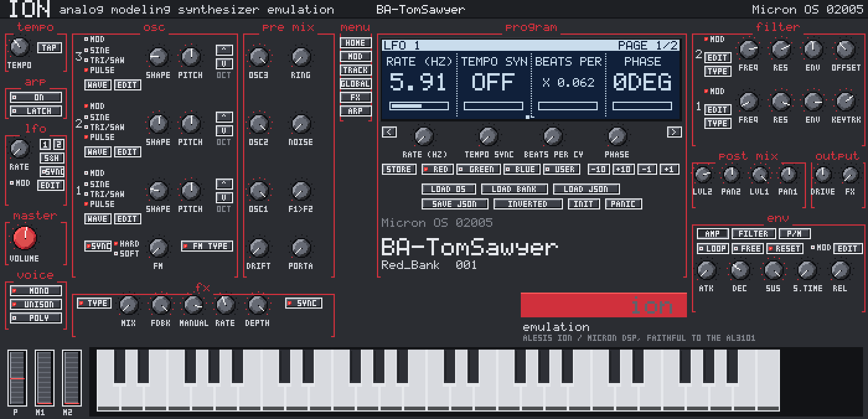868x419 pixels.
Task: Click the output Drive knob
Action: pyautogui.click(x=822, y=175)
